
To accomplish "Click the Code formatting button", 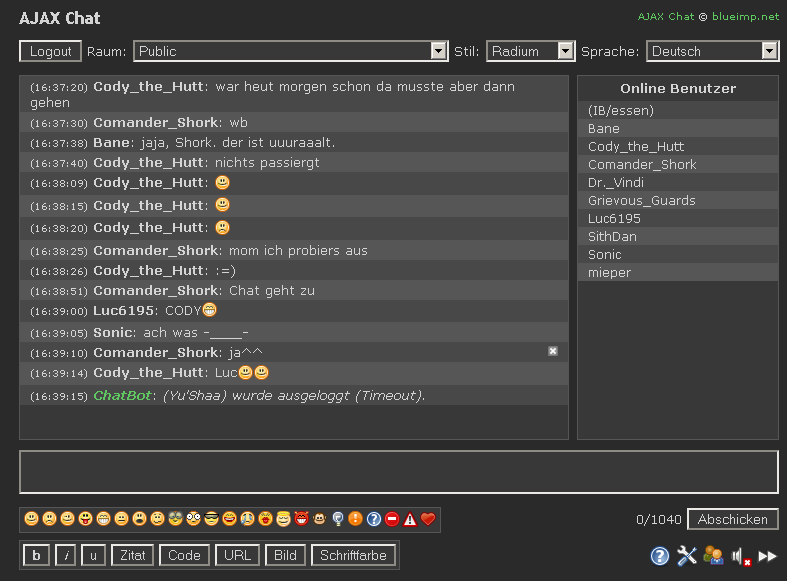I will (x=184, y=555).
